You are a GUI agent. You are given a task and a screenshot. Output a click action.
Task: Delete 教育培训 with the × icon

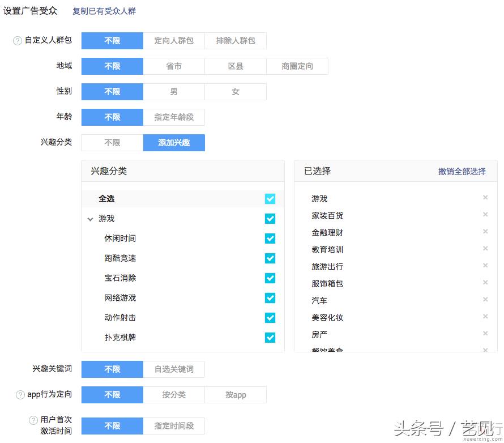[485, 249]
